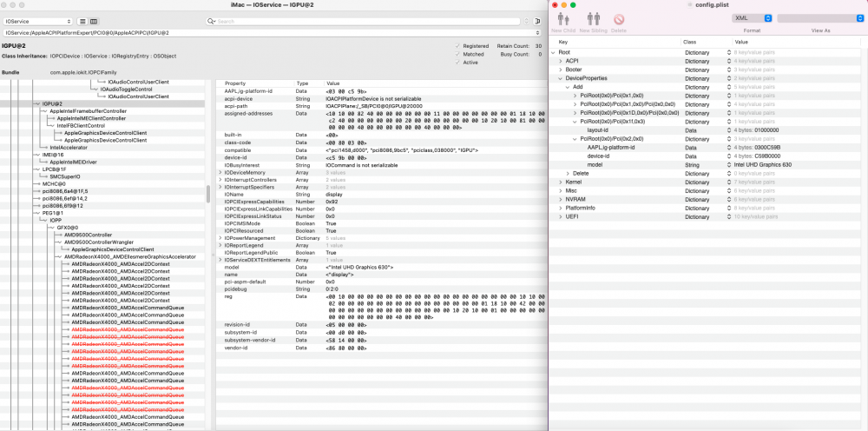Click class stepper on the model row
The width and height of the screenshot is (868, 431).
pyautogui.click(x=729, y=165)
